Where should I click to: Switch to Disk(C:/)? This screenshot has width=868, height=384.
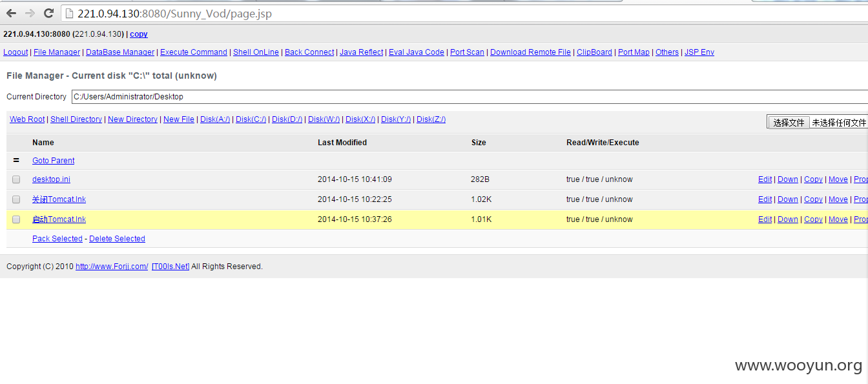[251, 119]
